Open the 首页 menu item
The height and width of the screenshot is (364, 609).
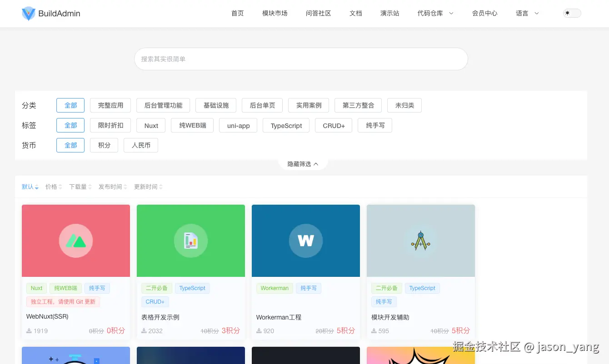(x=238, y=13)
